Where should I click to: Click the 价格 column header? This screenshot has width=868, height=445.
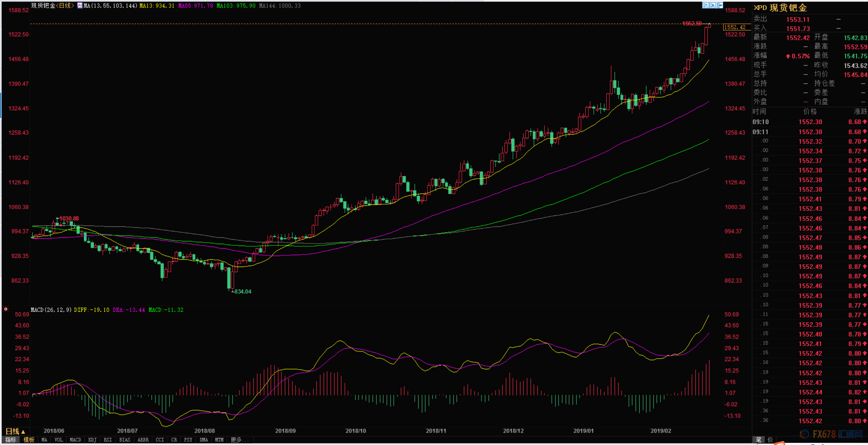[810, 111]
